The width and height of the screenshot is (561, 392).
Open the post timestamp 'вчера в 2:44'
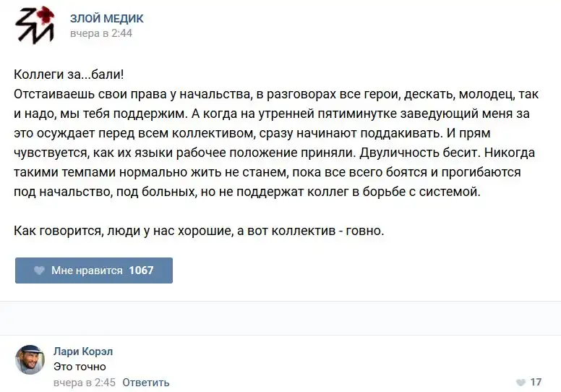(101, 33)
